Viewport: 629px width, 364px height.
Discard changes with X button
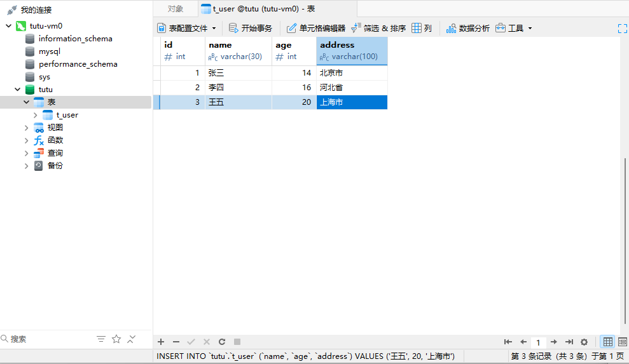tap(207, 342)
